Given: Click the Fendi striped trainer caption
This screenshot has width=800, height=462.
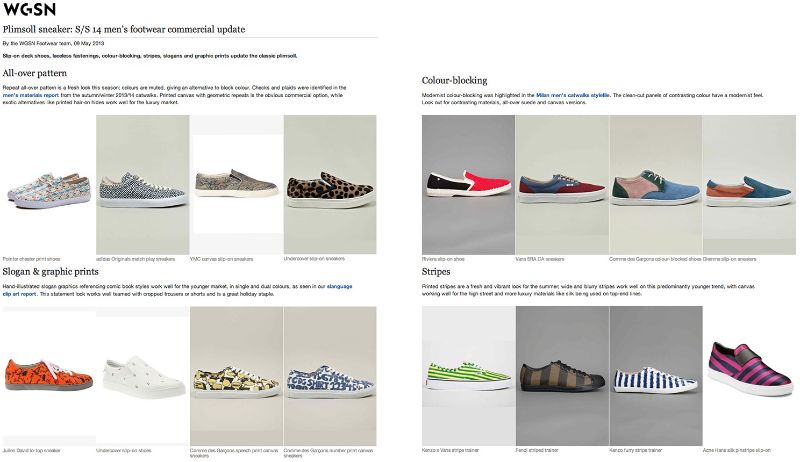Looking at the screenshot, I should pos(537,450).
